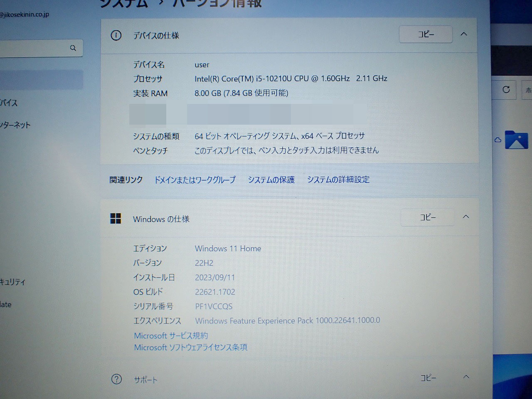Click the refresh icon in background window

click(x=506, y=89)
